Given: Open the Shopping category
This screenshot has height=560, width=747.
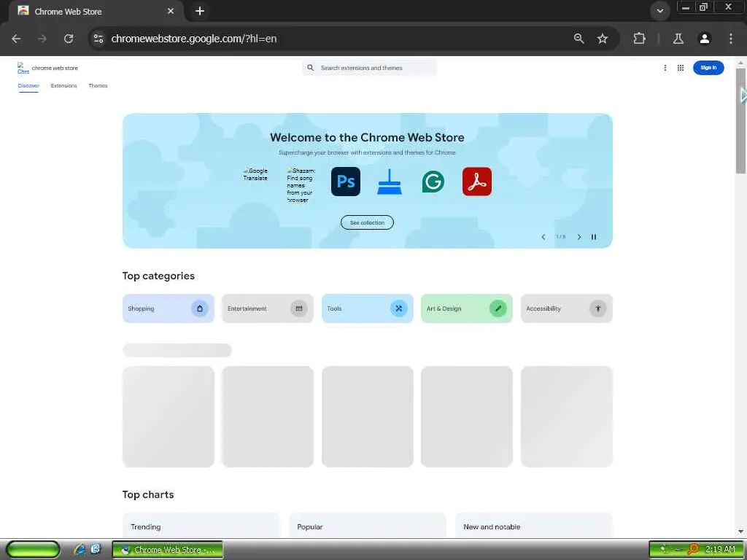Looking at the screenshot, I should (x=169, y=308).
